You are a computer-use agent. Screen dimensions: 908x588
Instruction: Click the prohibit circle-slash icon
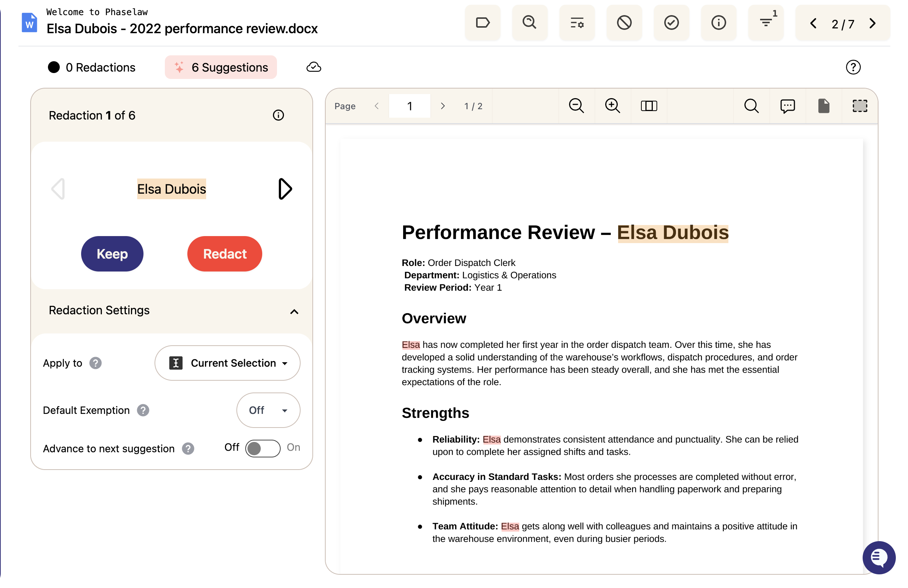624,23
